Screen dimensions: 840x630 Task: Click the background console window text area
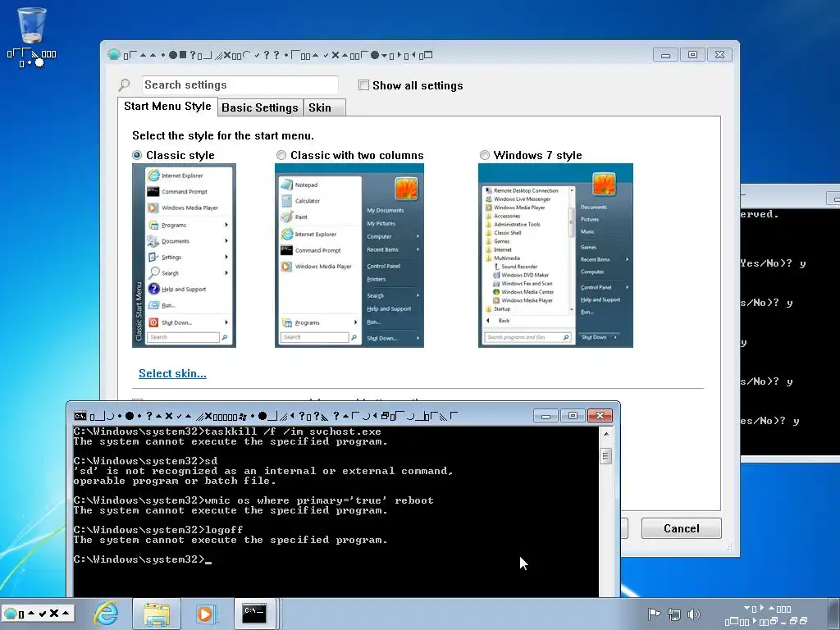tap(790, 332)
